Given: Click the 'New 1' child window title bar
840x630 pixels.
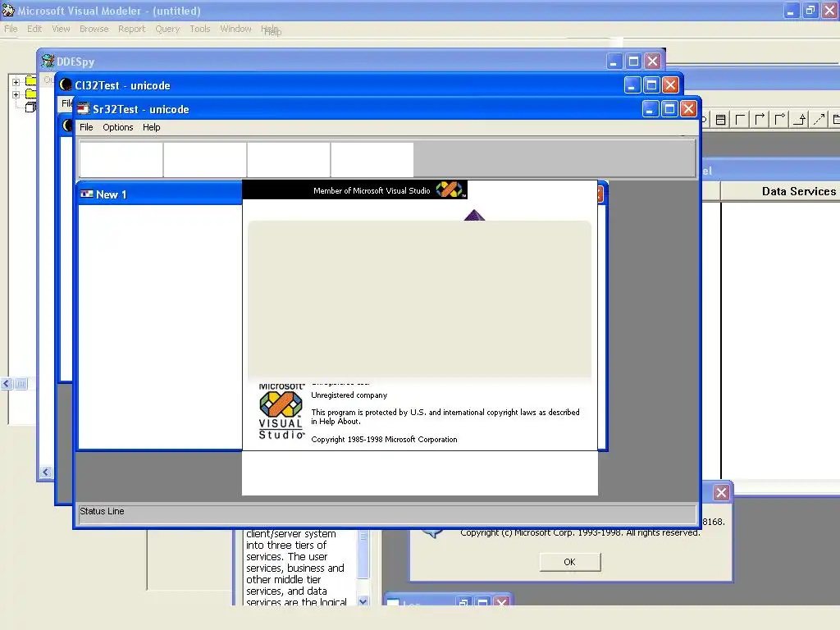Looking at the screenshot, I should point(160,194).
